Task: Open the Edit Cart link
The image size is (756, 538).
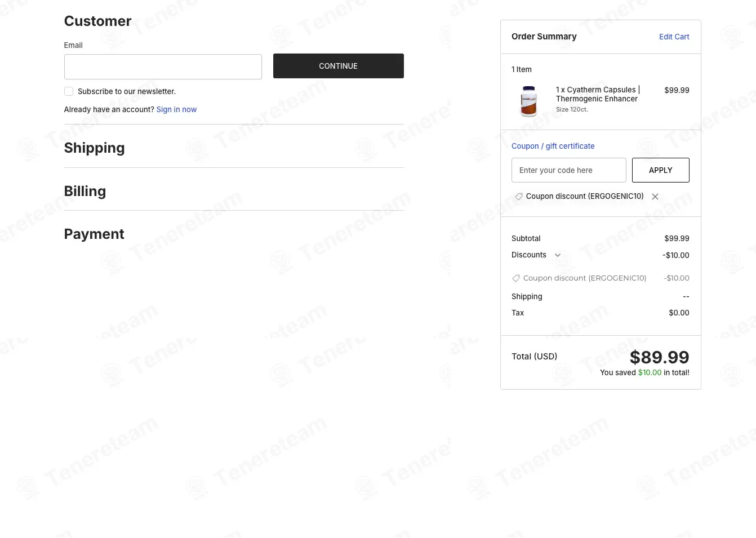Action: [x=674, y=37]
